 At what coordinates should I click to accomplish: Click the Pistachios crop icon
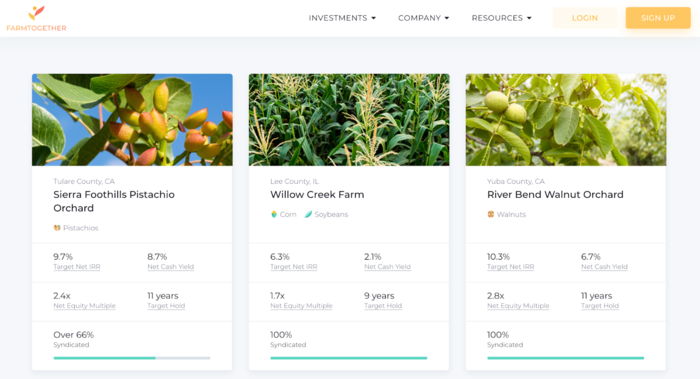coord(57,228)
